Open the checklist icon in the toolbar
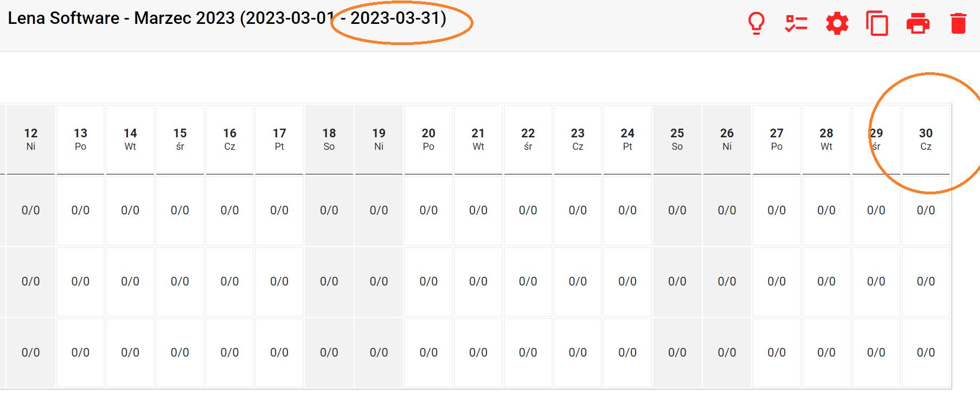 coord(796,23)
